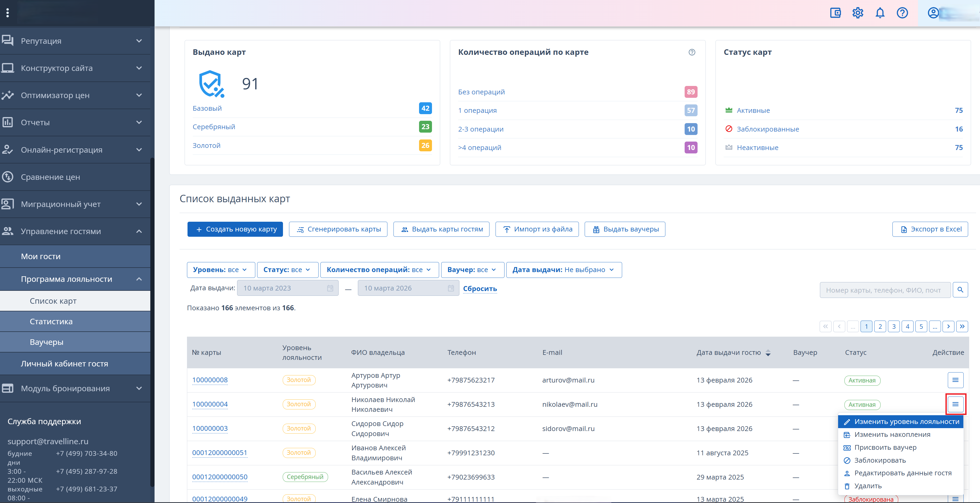
Task: Open card number 100000003 link
Action: point(210,428)
